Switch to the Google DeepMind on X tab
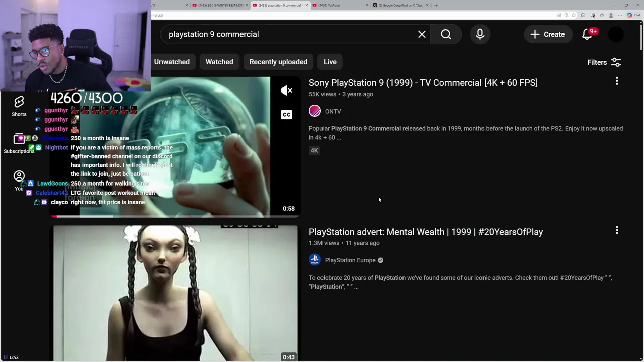This screenshot has height=362, width=644. [x=400, y=5]
